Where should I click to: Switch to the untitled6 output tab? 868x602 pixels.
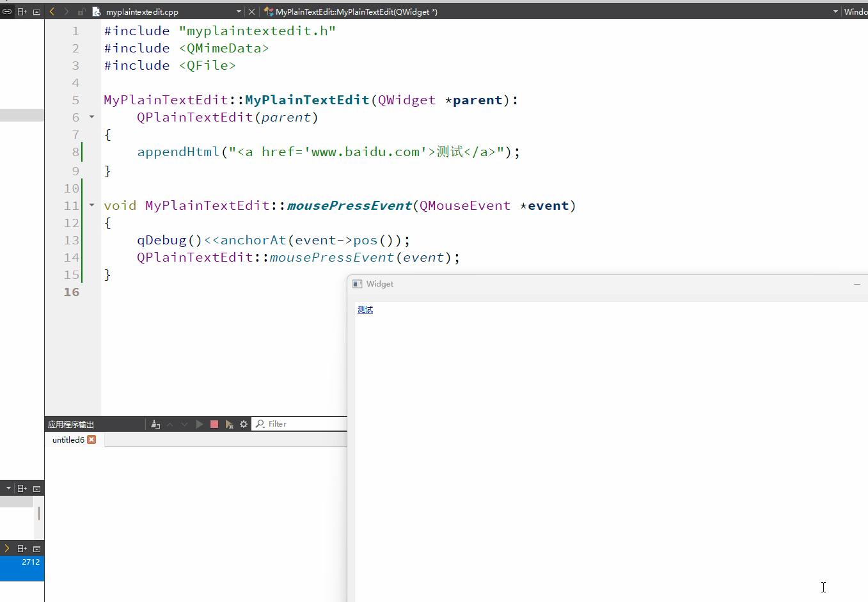(68, 440)
